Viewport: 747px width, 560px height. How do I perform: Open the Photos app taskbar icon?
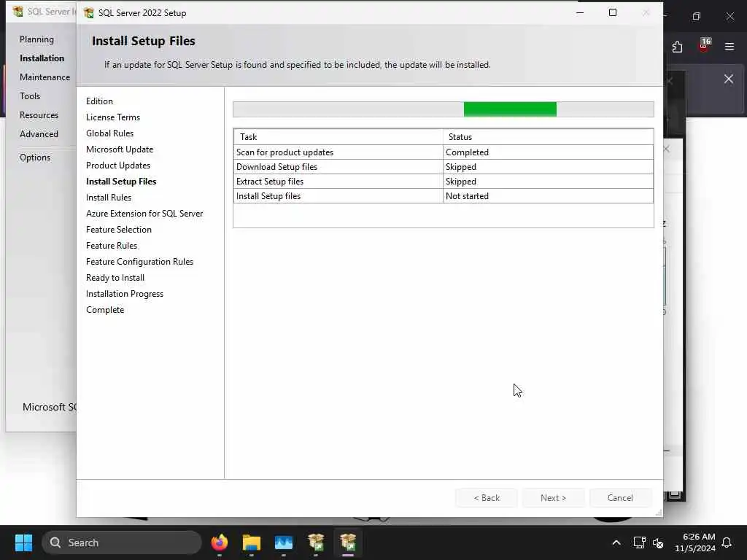(284, 542)
